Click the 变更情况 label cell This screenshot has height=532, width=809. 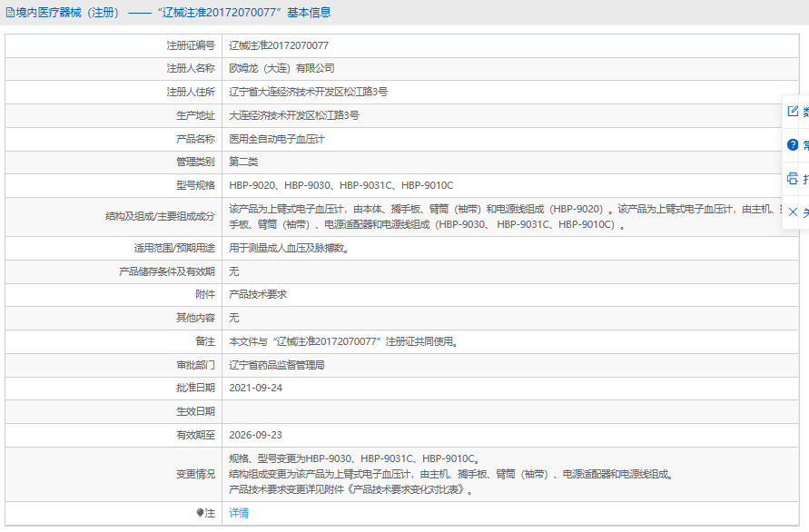click(113, 474)
